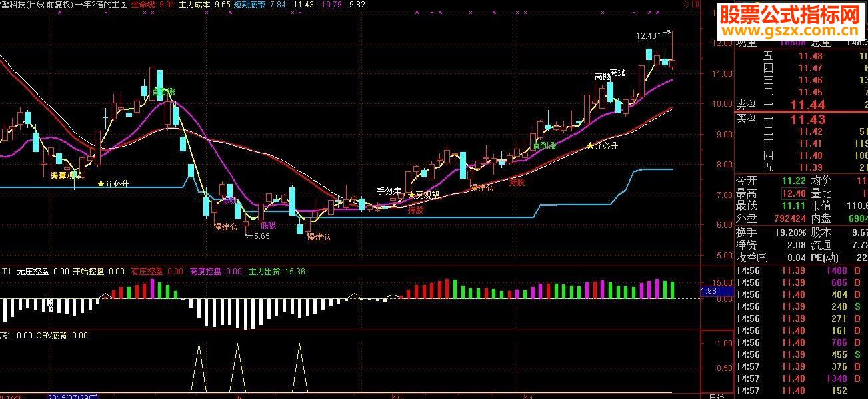This screenshot has width=868, height=399.
Task: Click the 量比 field label
Action: coord(822,193)
